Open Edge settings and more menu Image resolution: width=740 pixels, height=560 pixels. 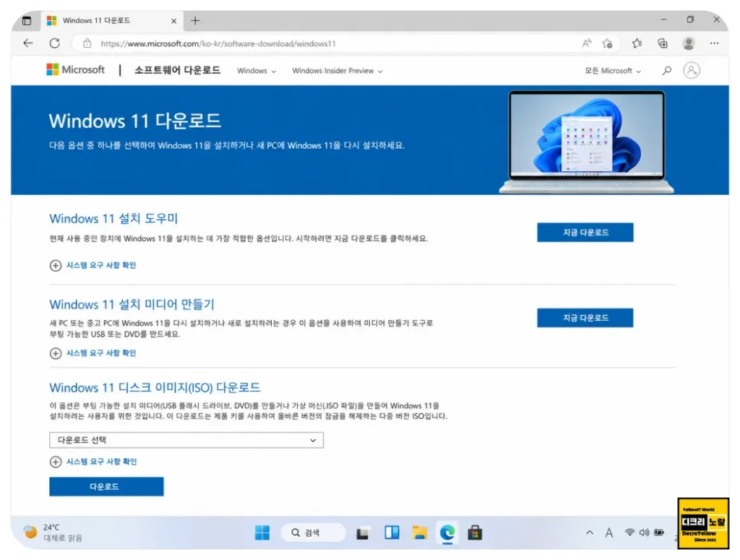coord(714,43)
